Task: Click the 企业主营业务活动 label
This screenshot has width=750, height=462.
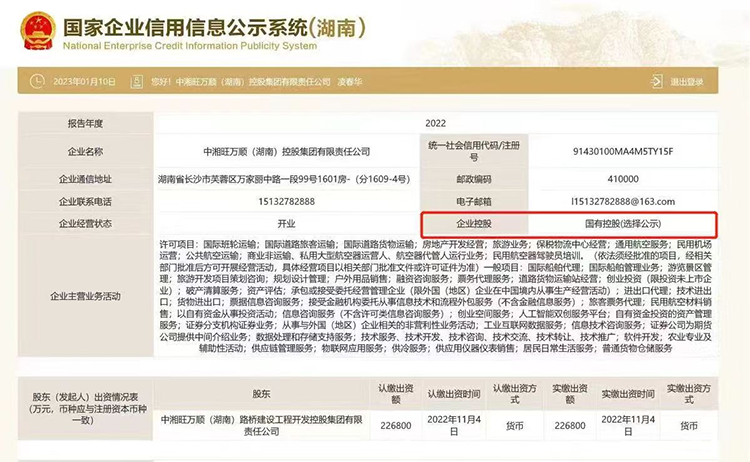Action: point(85,296)
